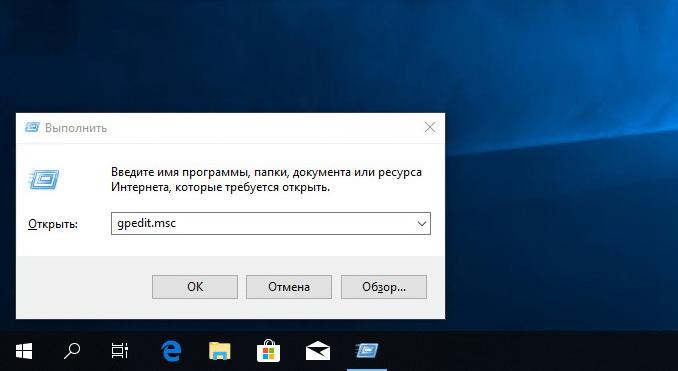Open the Windows Start menu
The image size is (678, 371).
click(24, 351)
